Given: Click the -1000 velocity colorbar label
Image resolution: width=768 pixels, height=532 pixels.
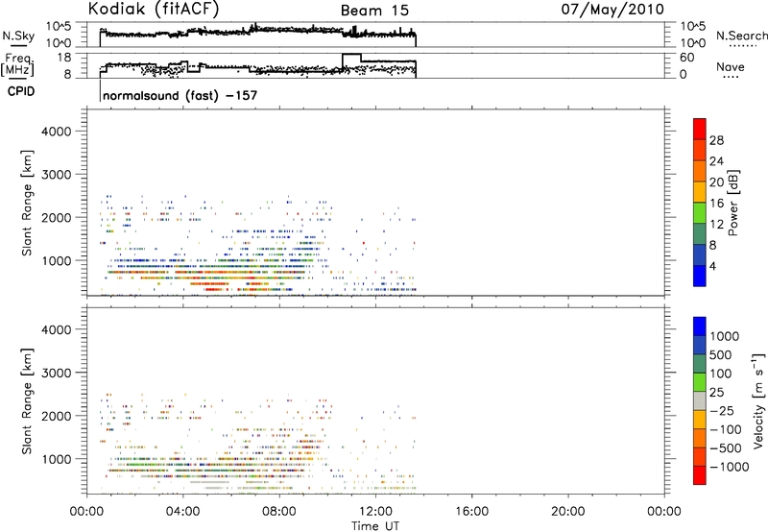Looking at the screenshot, I should click(730, 467).
